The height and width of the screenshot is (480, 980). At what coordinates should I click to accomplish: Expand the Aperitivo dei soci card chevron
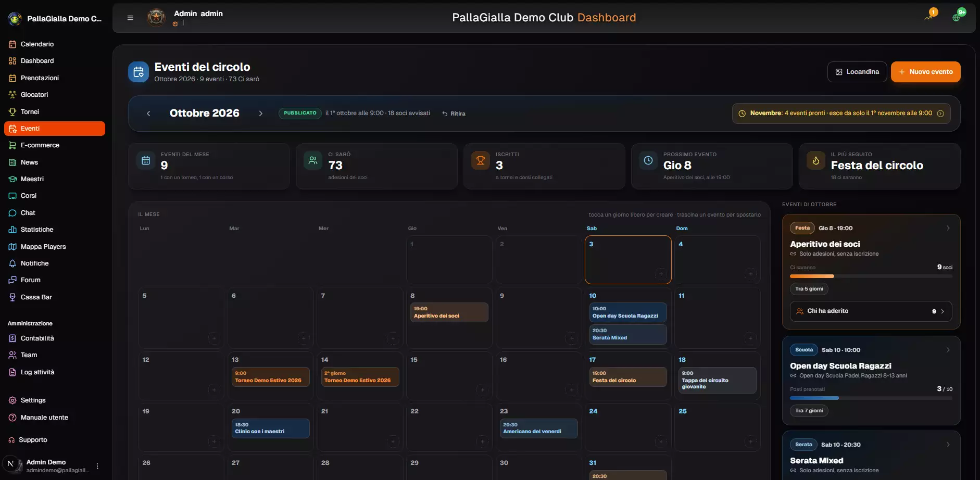(948, 228)
